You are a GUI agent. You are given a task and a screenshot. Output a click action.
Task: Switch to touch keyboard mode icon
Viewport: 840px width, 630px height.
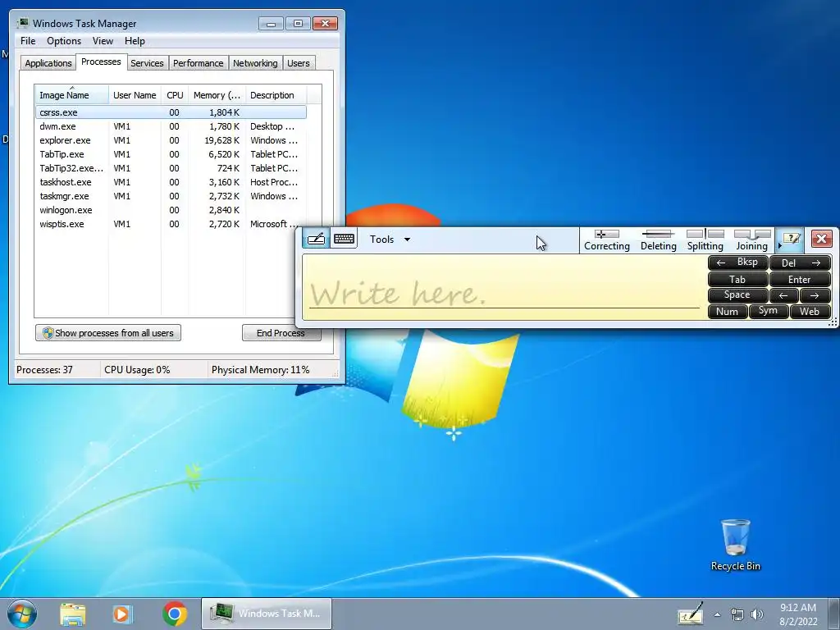[344, 239]
